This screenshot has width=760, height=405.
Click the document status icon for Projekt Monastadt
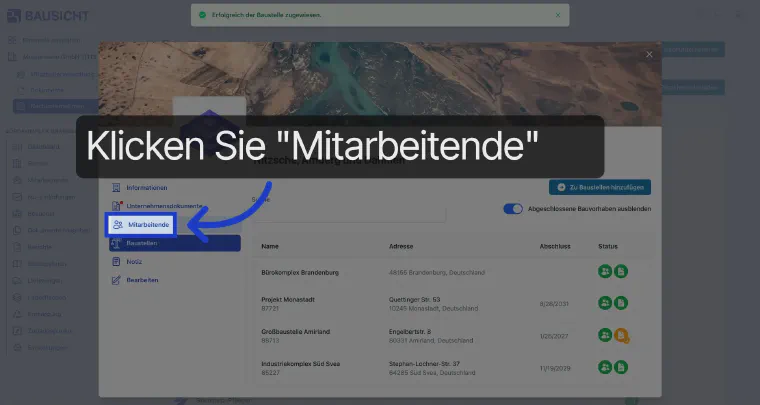coord(621,303)
